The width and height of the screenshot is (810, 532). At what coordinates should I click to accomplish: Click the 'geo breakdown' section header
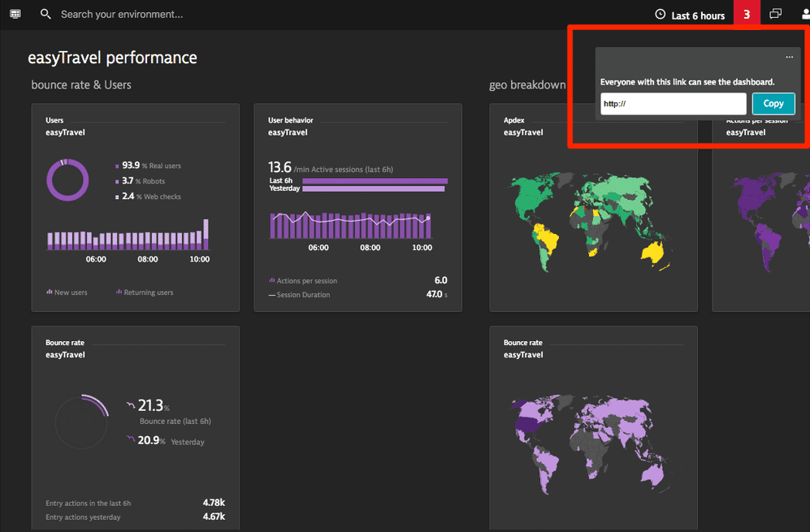(x=527, y=84)
